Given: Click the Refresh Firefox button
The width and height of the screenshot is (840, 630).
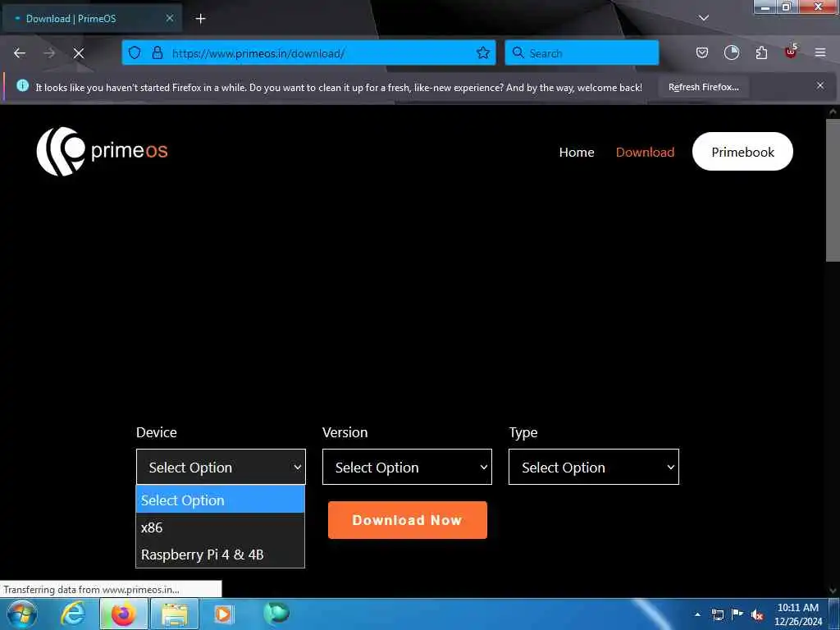Looking at the screenshot, I should click(703, 87).
